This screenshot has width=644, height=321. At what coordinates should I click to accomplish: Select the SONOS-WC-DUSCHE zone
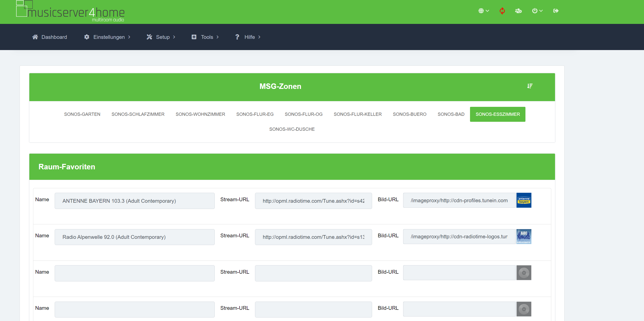coord(292,129)
